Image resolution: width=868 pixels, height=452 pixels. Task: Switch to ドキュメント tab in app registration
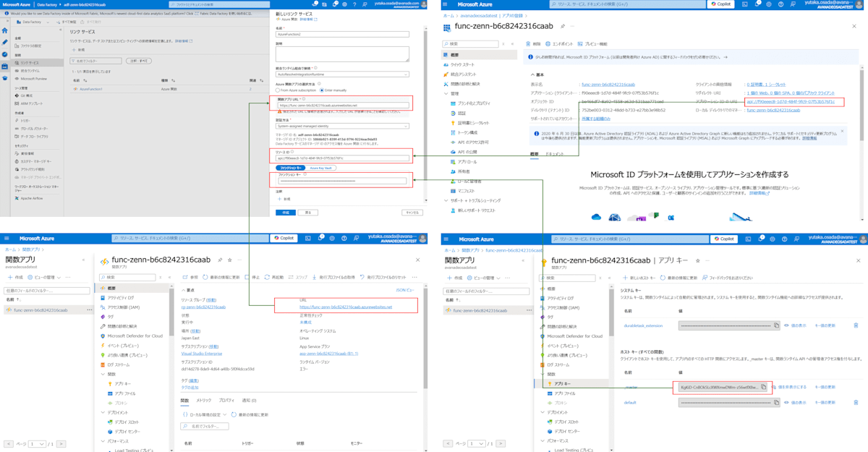(556, 154)
